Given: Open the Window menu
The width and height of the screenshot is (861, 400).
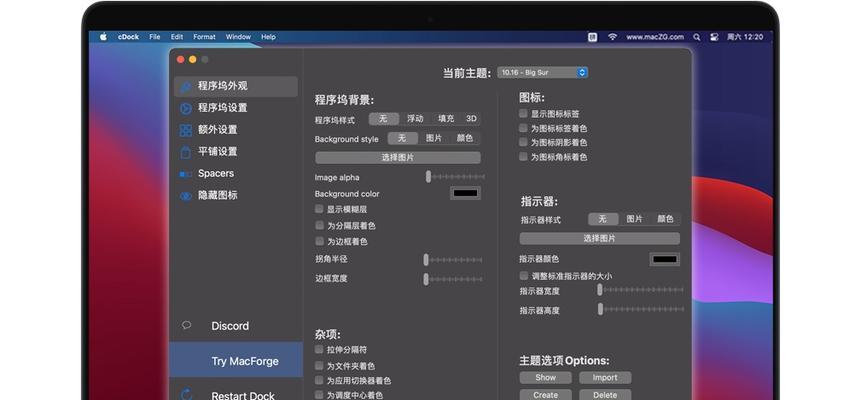Looking at the screenshot, I should pyautogui.click(x=238, y=37).
